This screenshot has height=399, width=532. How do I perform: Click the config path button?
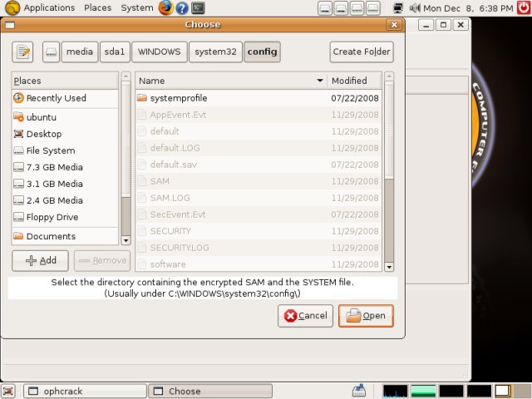click(262, 52)
